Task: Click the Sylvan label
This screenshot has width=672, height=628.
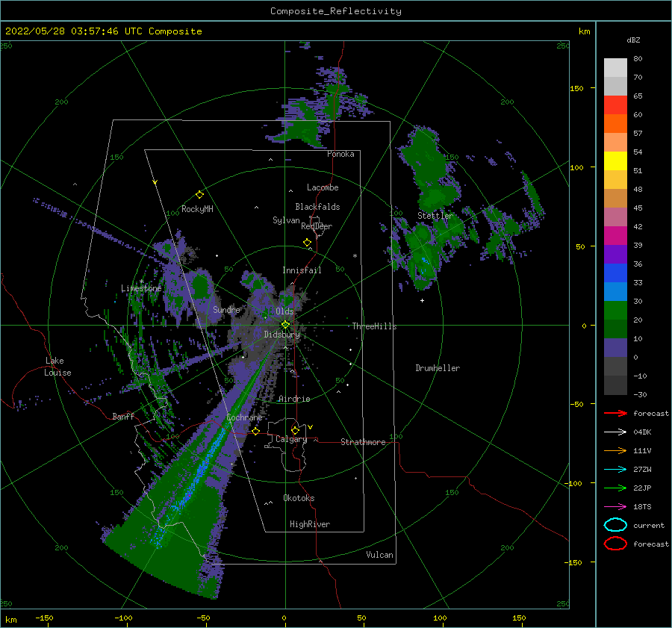Action: tap(286, 220)
